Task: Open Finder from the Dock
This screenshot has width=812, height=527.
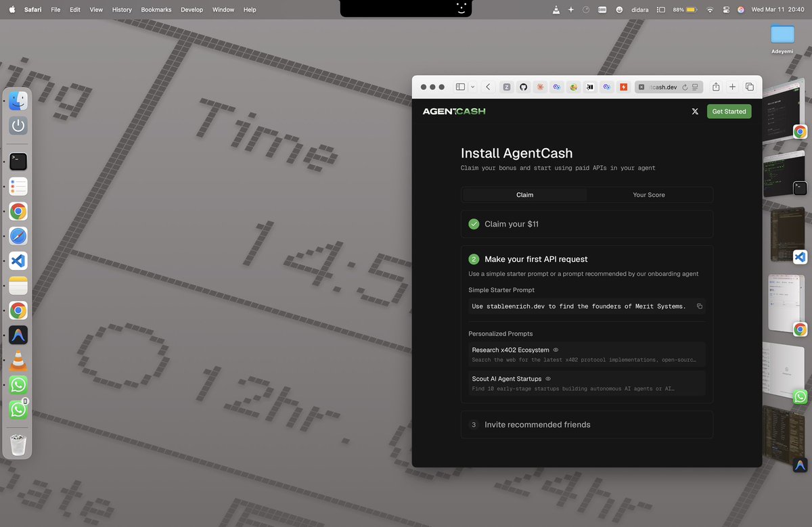Action: tap(18, 101)
